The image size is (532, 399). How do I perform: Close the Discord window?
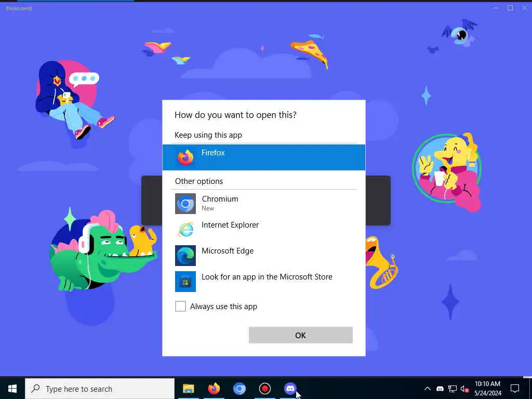click(x=525, y=8)
